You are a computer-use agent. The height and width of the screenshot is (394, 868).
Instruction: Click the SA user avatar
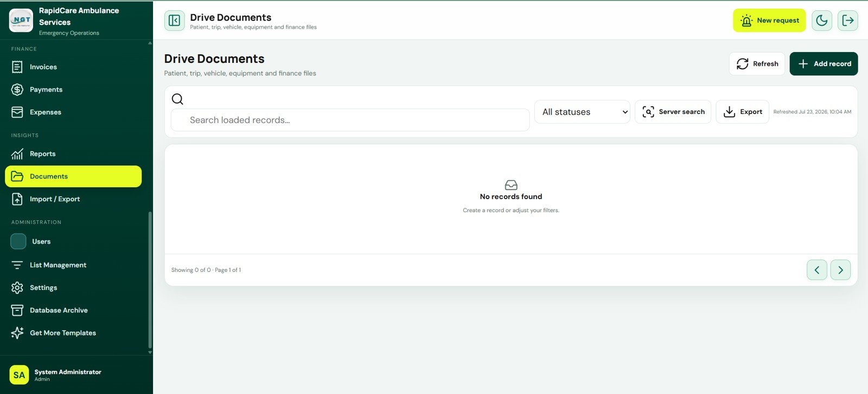pyautogui.click(x=19, y=375)
